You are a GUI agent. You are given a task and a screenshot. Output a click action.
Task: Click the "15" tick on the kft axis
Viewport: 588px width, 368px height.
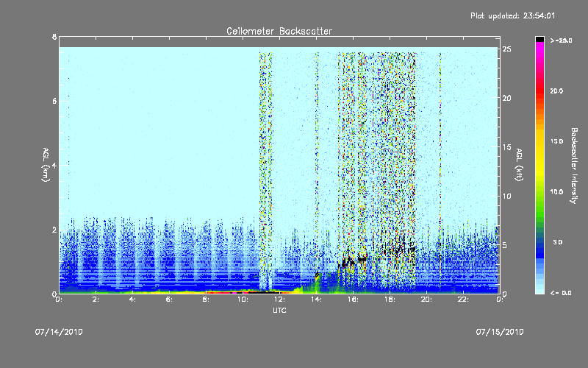click(x=506, y=147)
